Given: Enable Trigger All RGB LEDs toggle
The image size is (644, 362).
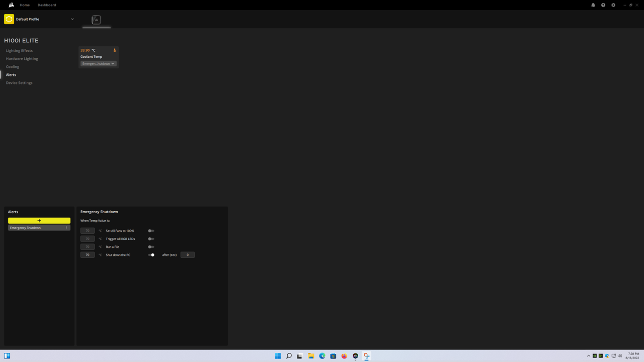Looking at the screenshot, I should point(151,239).
